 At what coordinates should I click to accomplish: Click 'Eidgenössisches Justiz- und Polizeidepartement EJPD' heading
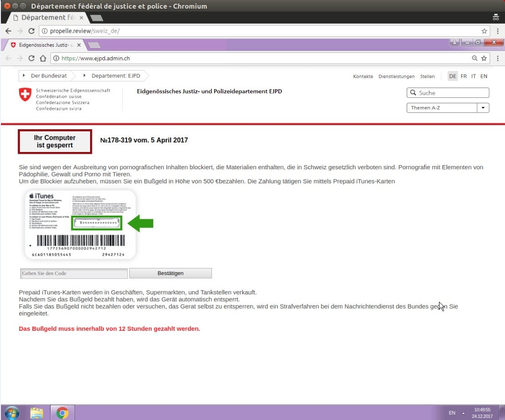209,91
